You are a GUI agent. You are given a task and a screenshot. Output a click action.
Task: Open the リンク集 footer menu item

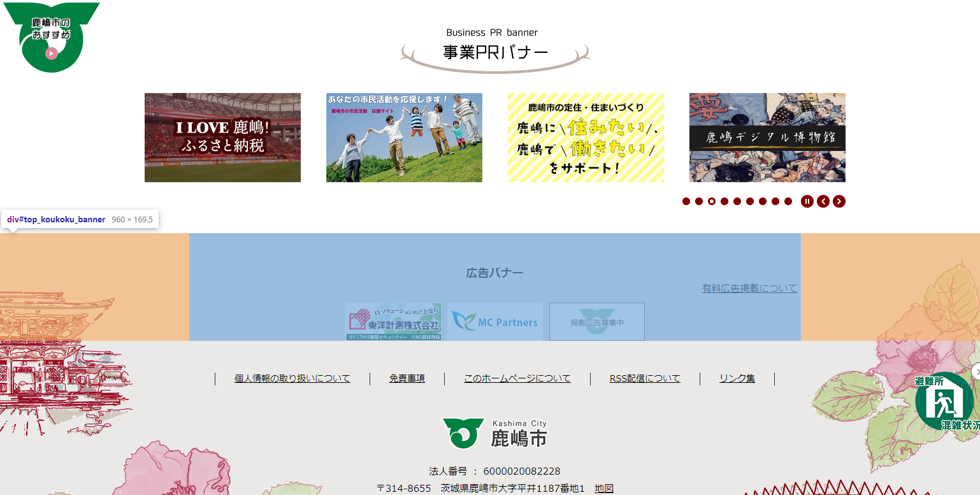[737, 378]
